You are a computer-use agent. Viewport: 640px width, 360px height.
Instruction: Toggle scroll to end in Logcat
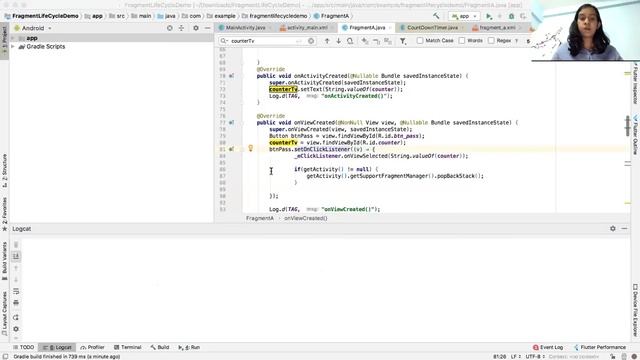coord(16,256)
